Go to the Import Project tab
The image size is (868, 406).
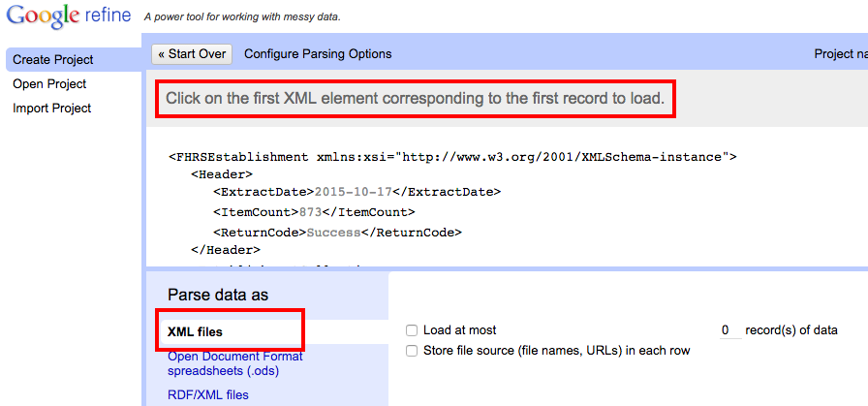(52, 109)
